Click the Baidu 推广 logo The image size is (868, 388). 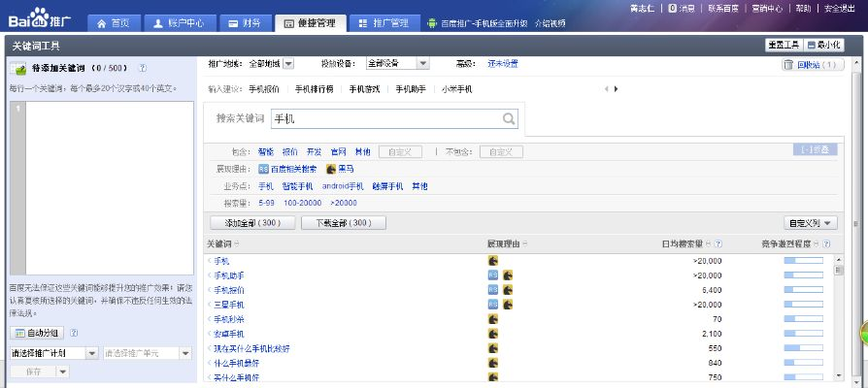pos(39,18)
